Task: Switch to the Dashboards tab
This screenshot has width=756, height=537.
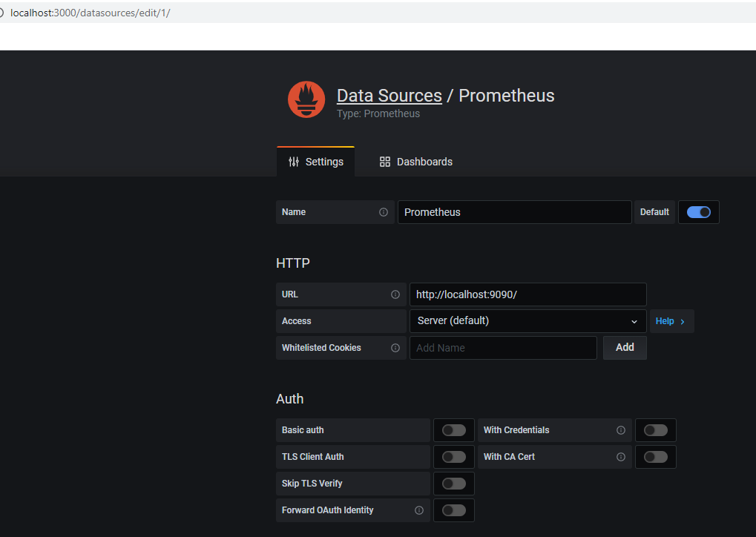Action: click(415, 162)
